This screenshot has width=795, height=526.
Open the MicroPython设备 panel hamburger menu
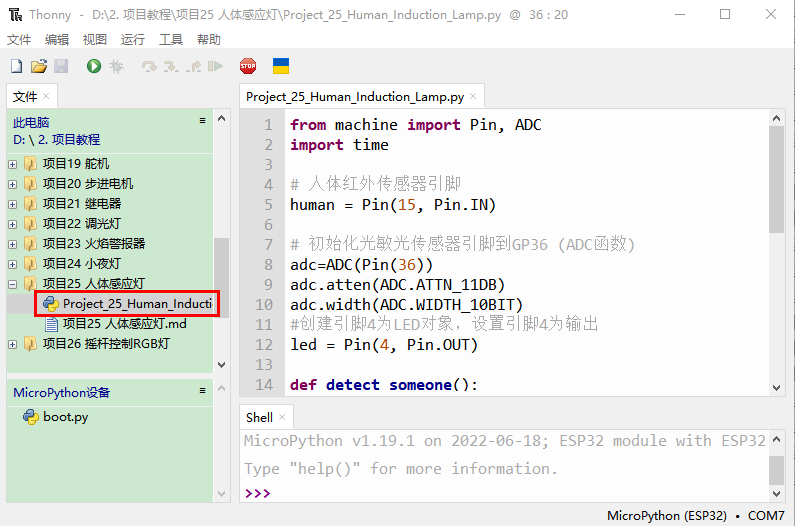point(202,392)
